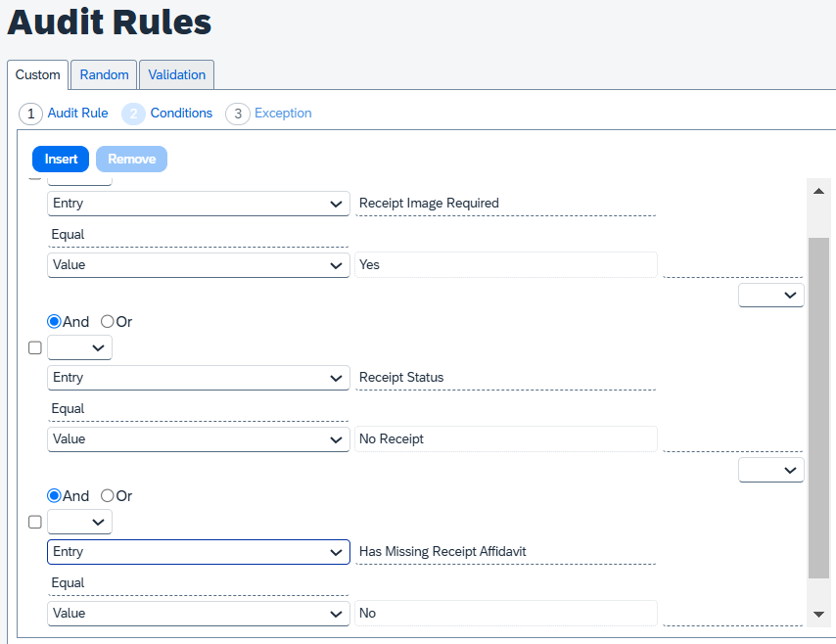This screenshot has height=644, width=836.
Task: Click the scrollbar up arrow
Action: [819, 191]
